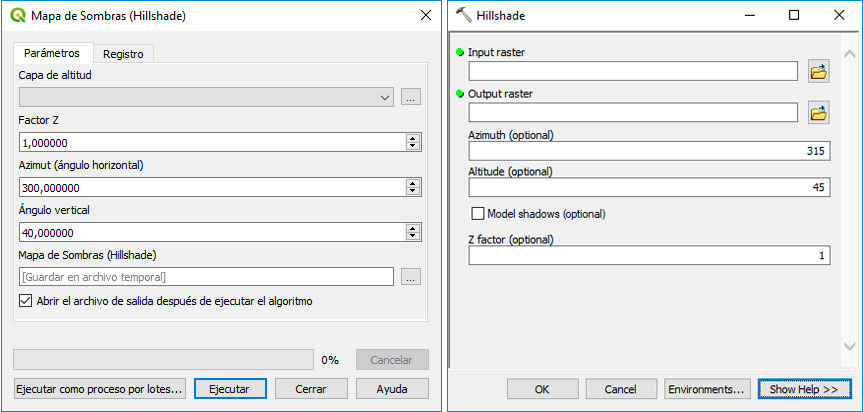
Task: Minimize the Hillshade window
Action: [749, 15]
